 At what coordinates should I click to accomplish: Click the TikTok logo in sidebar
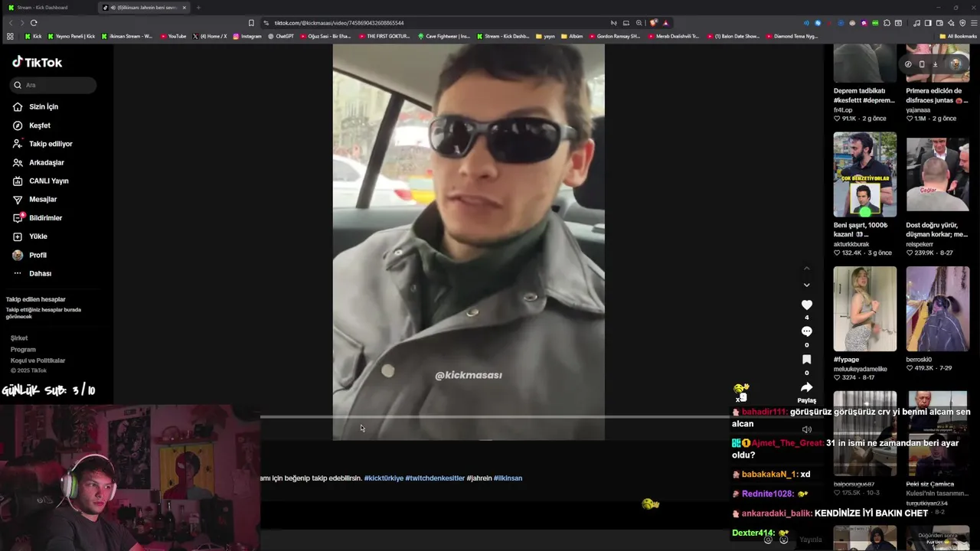pos(37,62)
